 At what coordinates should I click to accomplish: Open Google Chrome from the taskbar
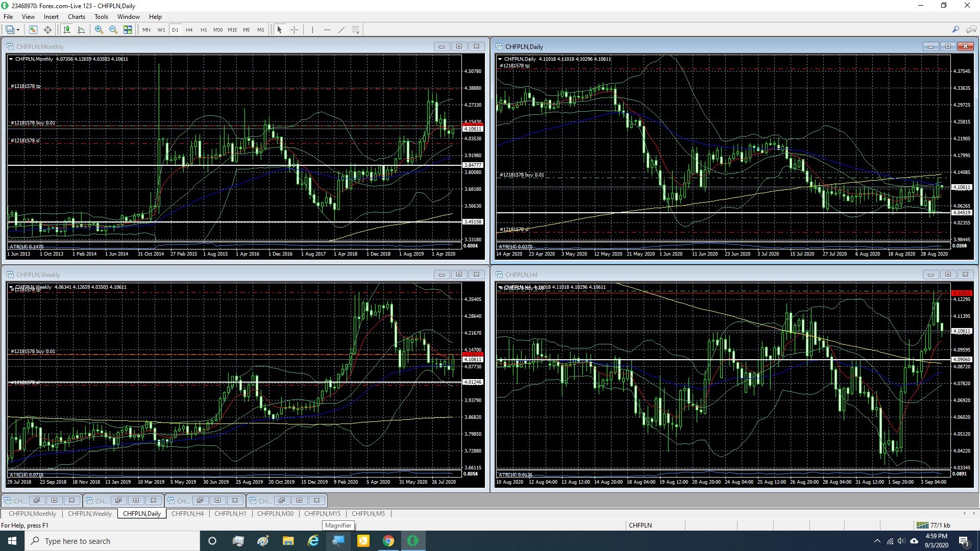point(388,541)
